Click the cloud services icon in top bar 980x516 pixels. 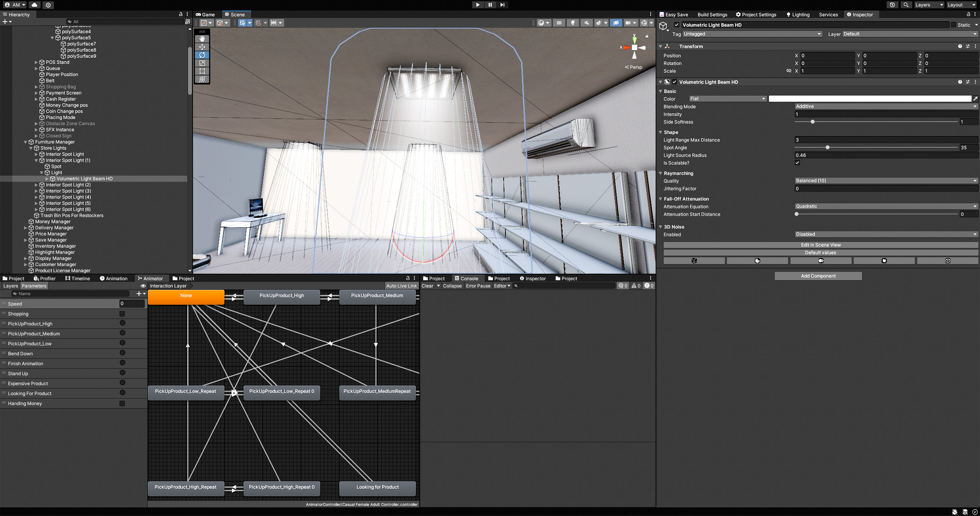(34, 5)
